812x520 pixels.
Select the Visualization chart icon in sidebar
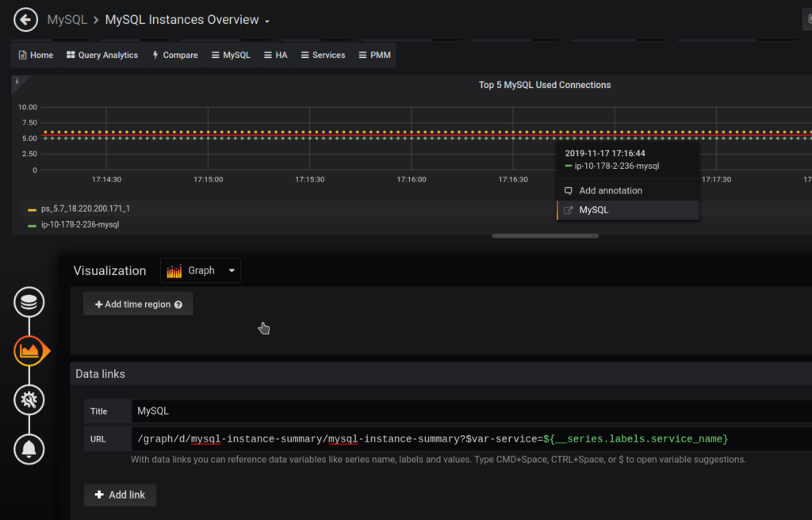(x=29, y=350)
